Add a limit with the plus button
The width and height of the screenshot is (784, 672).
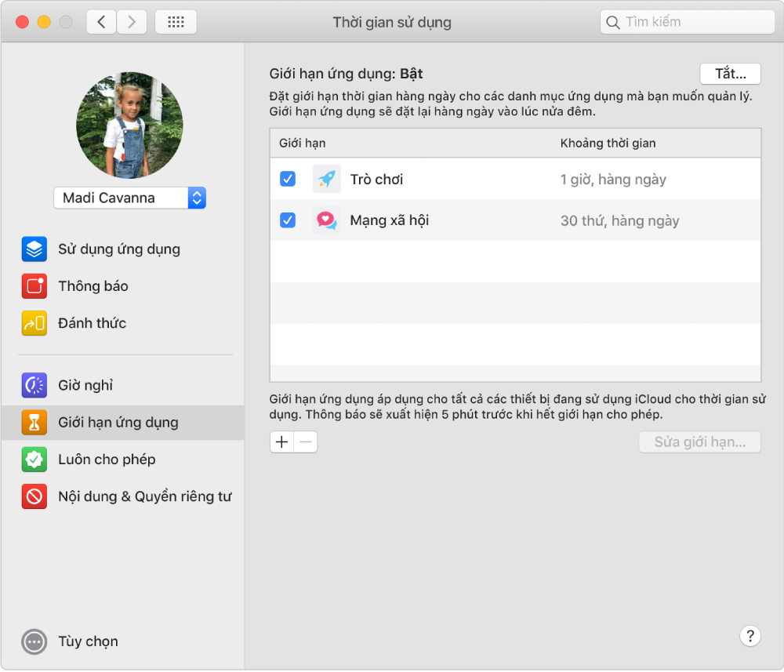click(282, 442)
